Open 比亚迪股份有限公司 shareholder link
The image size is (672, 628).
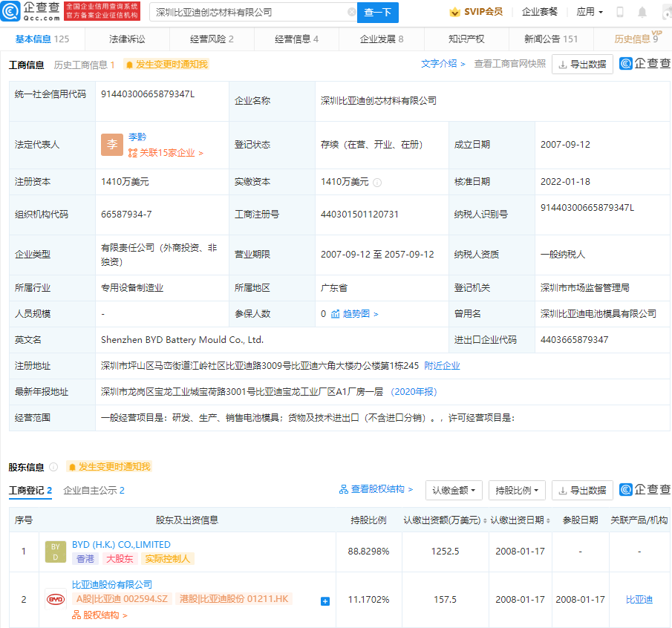click(x=112, y=585)
